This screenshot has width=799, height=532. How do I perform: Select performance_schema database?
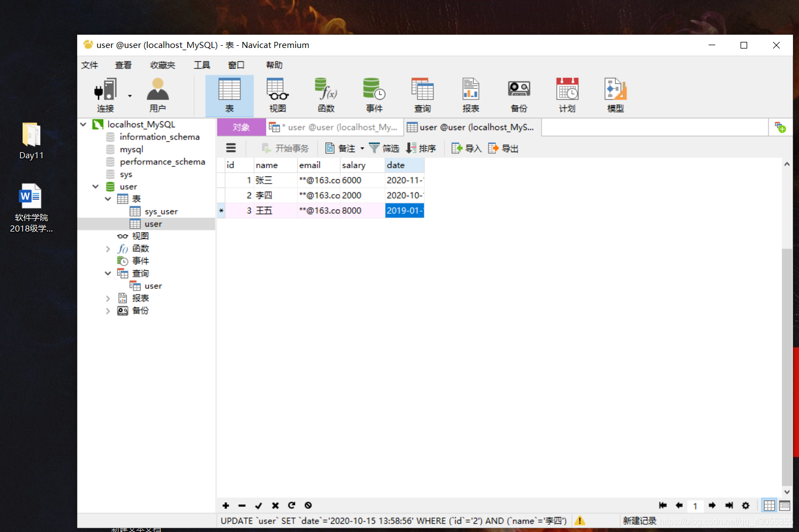tap(162, 162)
